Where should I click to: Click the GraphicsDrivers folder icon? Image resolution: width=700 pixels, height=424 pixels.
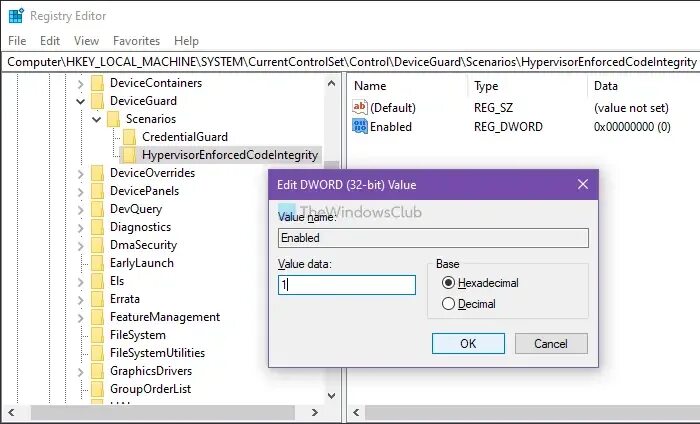(x=97, y=371)
